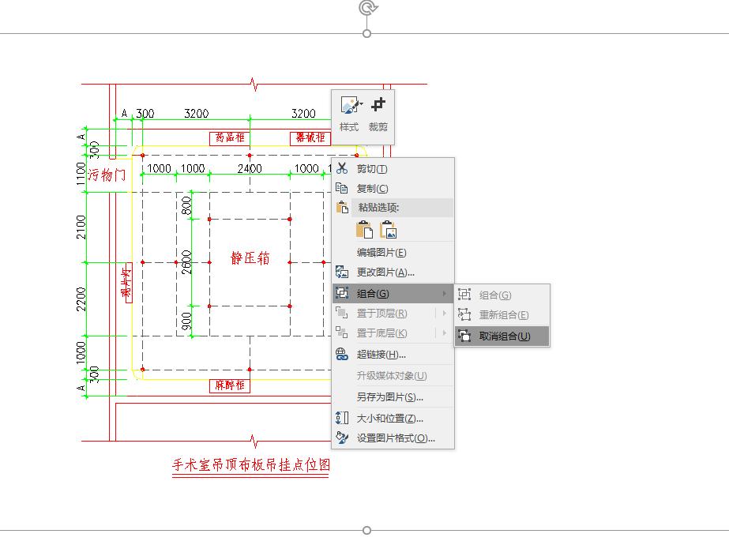Click the 更改图片 icon
This screenshot has height=560, width=729.
pos(342,272)
